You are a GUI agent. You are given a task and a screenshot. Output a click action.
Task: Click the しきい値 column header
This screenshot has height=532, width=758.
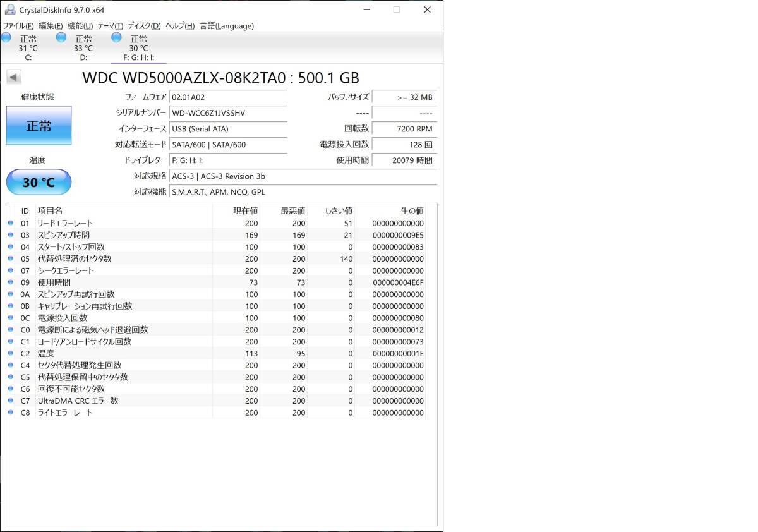pyautogui.click(x=331, y=210)
